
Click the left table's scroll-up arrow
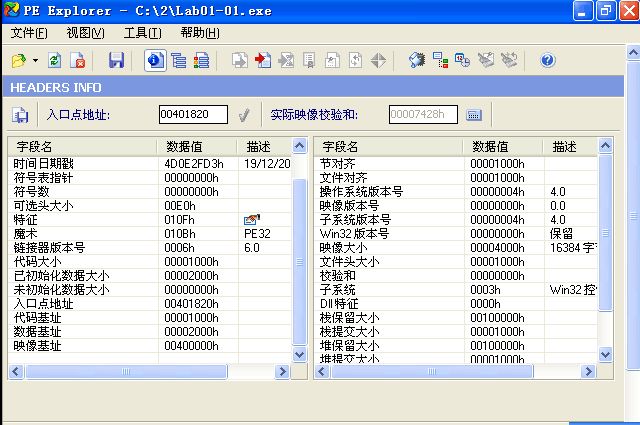click(x=300, y=146)
